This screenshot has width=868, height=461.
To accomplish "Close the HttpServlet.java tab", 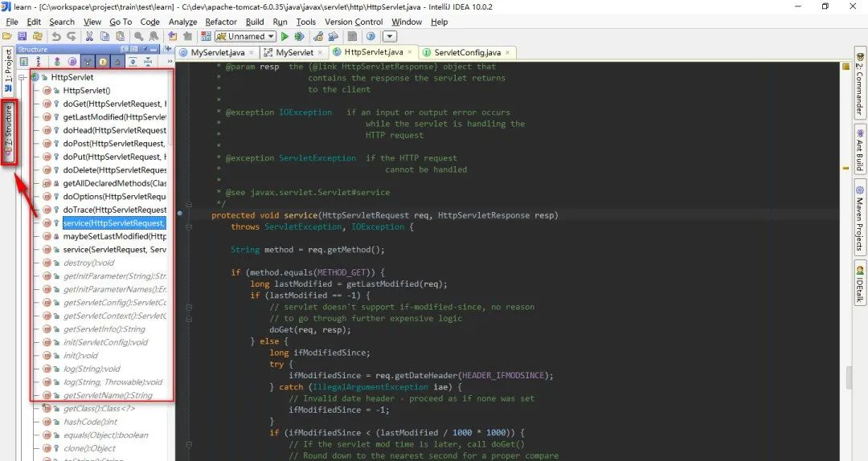I will point(410,52).
